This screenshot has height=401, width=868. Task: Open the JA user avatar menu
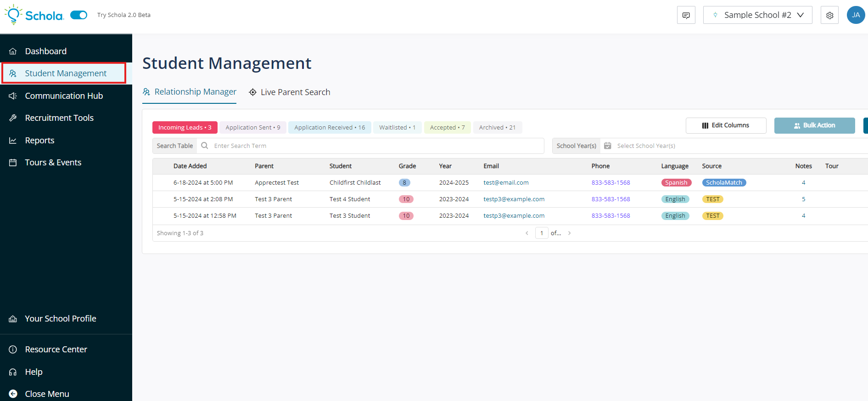click(856, 15)
